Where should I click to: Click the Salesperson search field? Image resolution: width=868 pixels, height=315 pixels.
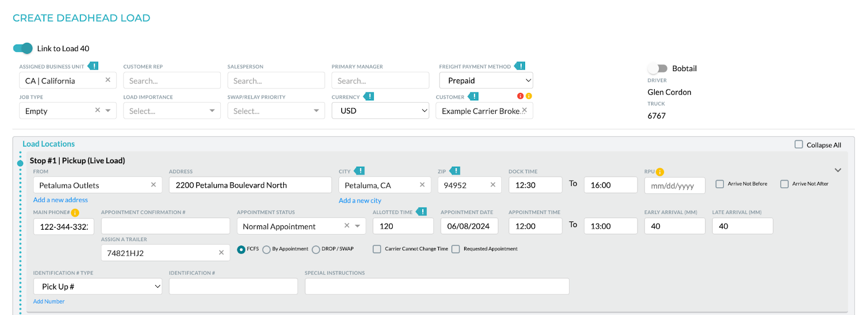pyautogui.click(x=276, y=80)
